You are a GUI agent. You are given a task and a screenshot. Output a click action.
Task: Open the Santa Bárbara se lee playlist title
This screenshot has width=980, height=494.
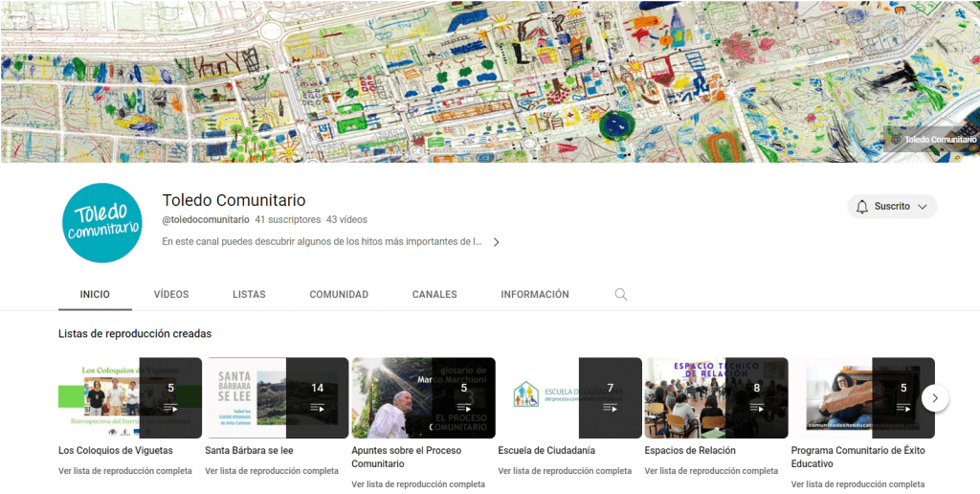click(x=249, y=450)
